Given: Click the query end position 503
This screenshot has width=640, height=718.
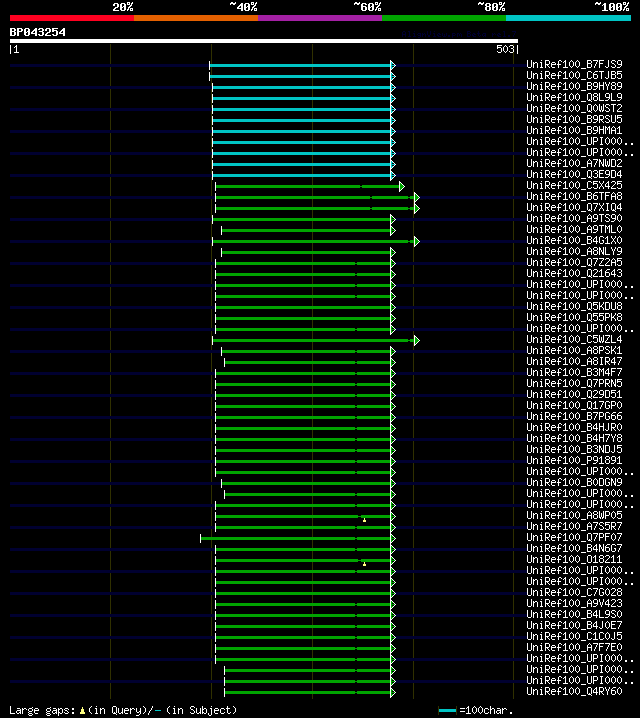Looking at the screenshot, I should 505,49.
